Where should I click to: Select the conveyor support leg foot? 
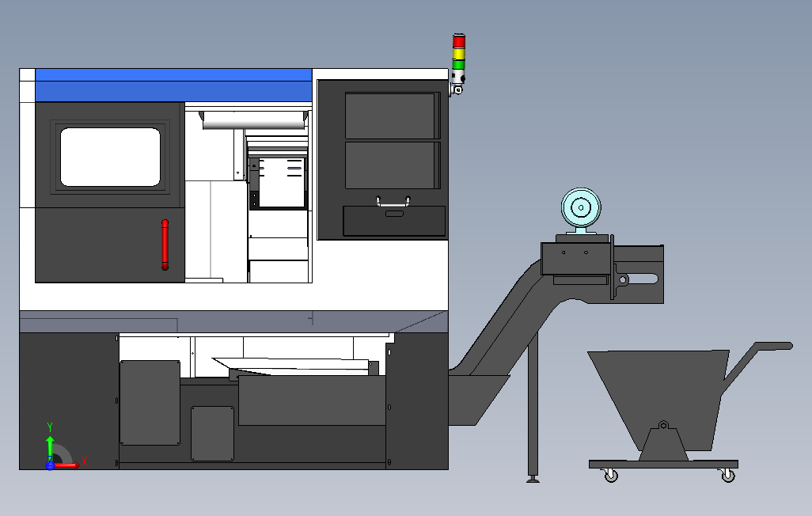coord(533,478)
